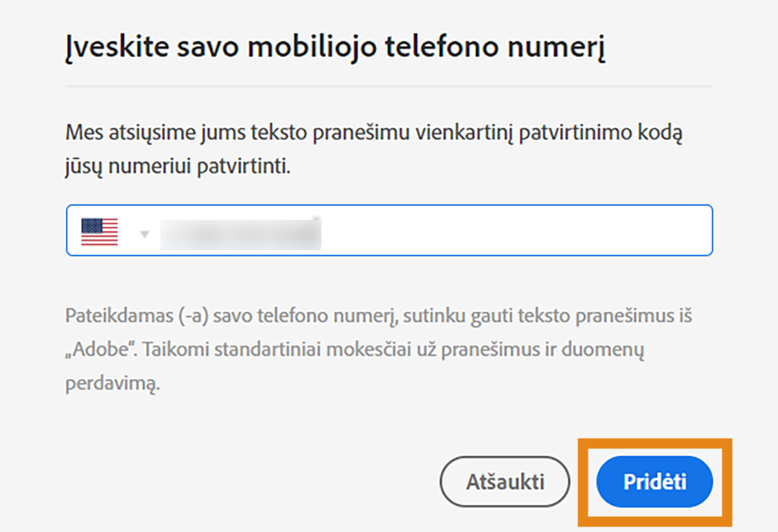This screenshot has height=532, width=778.
Task: Select the blue Pridėti confirmation button
Action: (x=654, y=481)
